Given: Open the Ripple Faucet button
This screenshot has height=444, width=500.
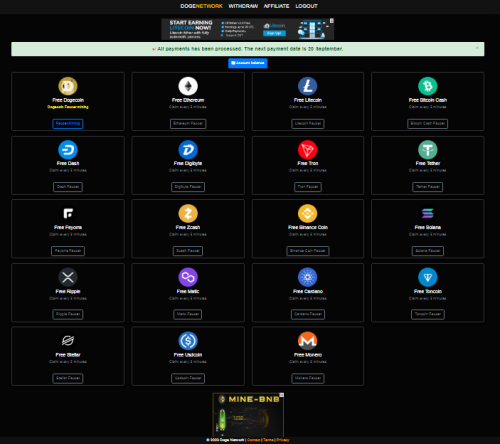Looking at the screenshot, I should 68,314.
